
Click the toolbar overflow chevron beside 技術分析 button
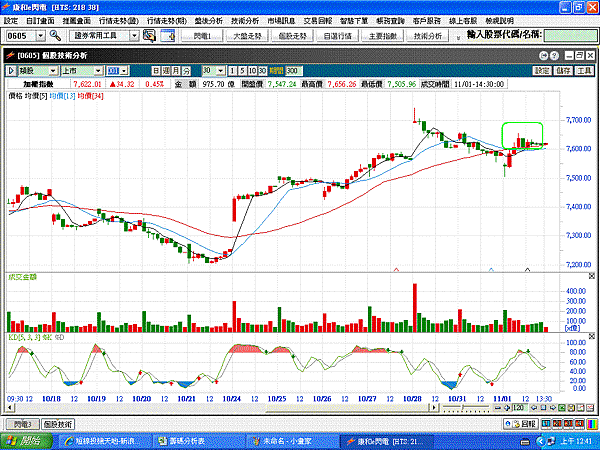point(458,37)
